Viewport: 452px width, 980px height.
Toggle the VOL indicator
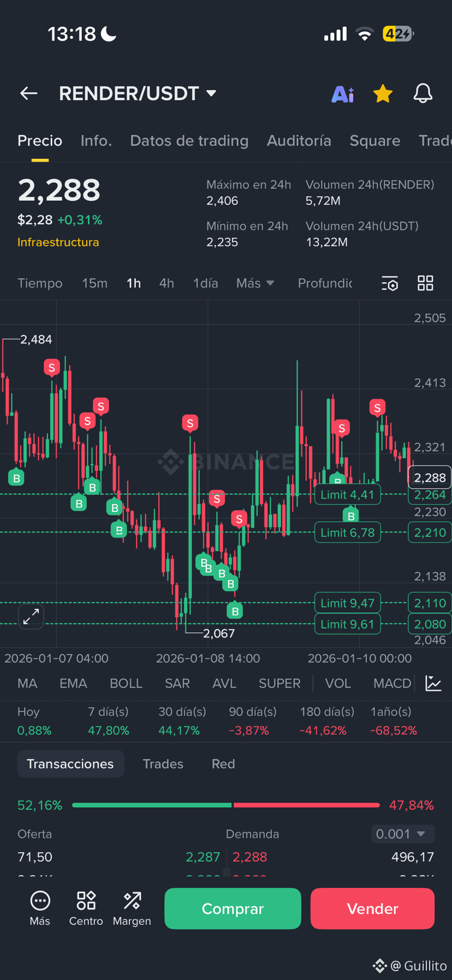338,683
